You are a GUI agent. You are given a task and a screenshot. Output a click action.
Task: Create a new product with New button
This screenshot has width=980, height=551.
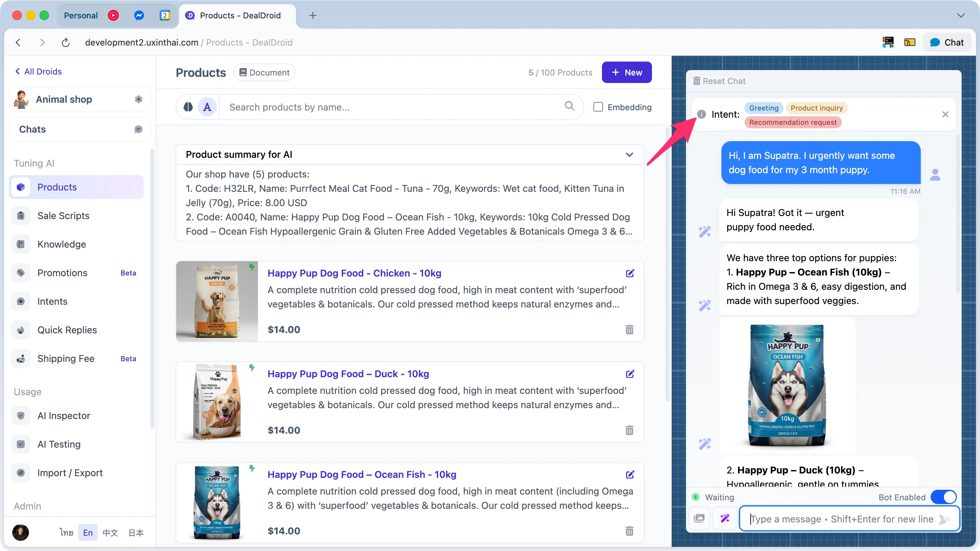(626, 72)
